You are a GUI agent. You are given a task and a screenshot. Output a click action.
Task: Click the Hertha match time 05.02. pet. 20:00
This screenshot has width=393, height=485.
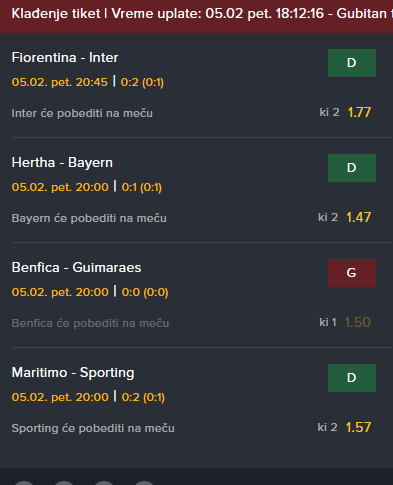[x=60, y=187]
